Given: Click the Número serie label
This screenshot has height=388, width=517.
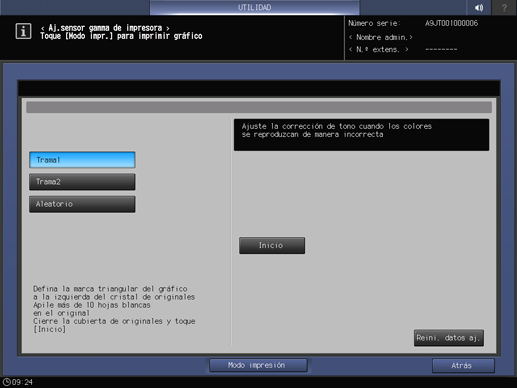Looking at the screenshot, I should (x=374, y=23).
